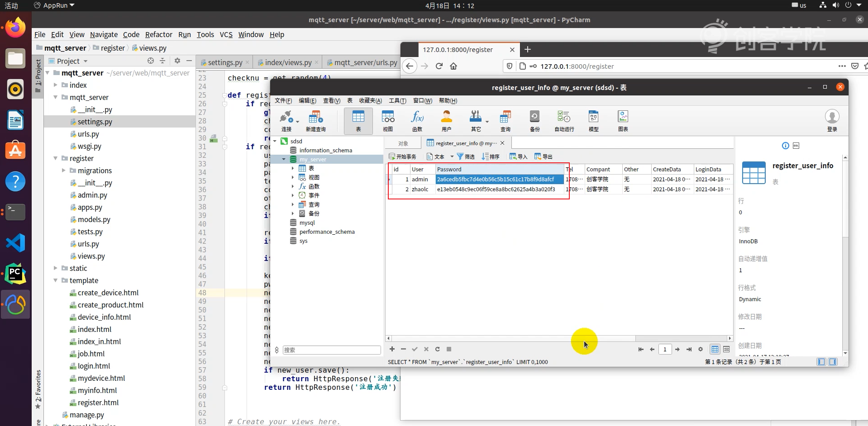Collapse the my_server database node
The image size is (868, 426).
coord(284,159)
